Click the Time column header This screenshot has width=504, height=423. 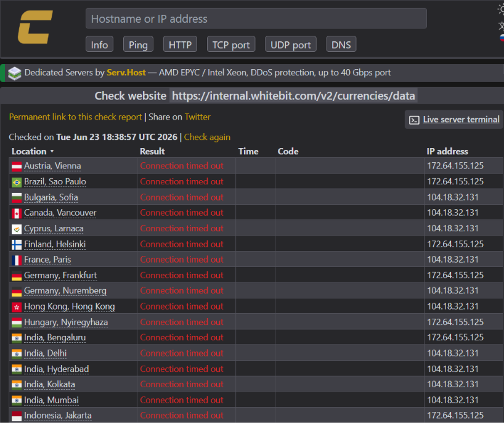[x=248, y=152]
